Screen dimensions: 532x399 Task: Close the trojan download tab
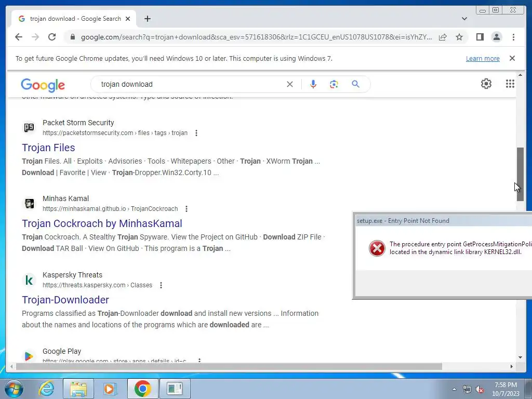pyautogui.click(x=128, y=19)
